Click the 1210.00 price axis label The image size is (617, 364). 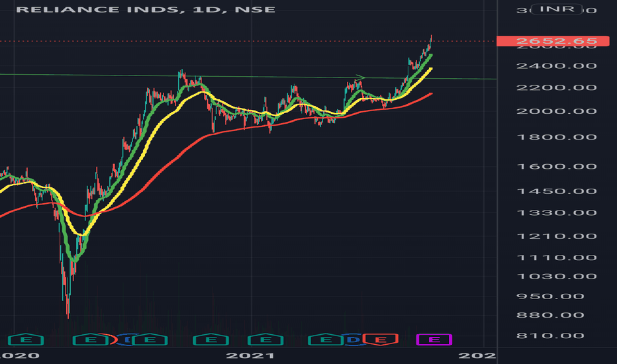(556, 236)
